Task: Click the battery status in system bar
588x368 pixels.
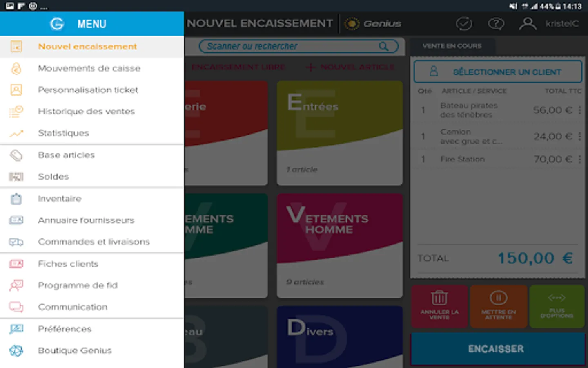Action: [x=550, y=6]
